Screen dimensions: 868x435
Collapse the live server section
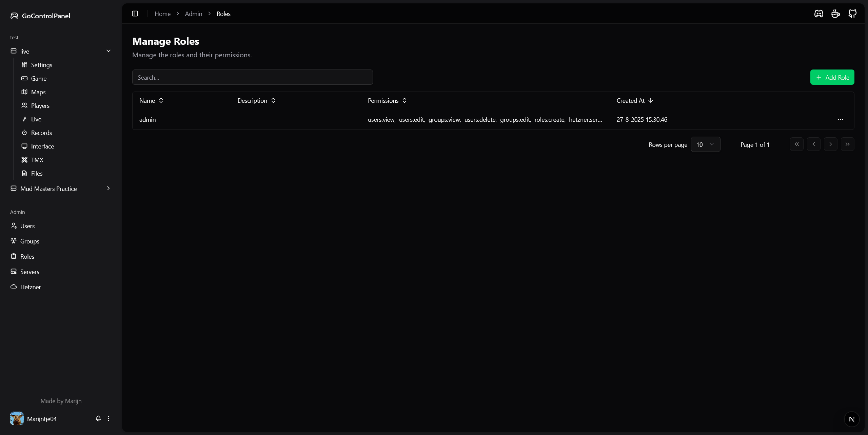(x=108, y=51)
